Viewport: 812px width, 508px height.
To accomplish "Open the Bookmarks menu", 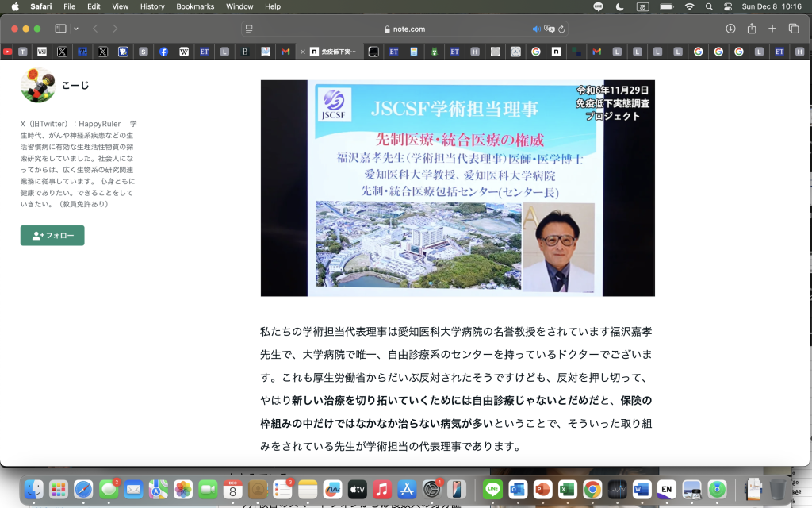I will pos(195,6).
